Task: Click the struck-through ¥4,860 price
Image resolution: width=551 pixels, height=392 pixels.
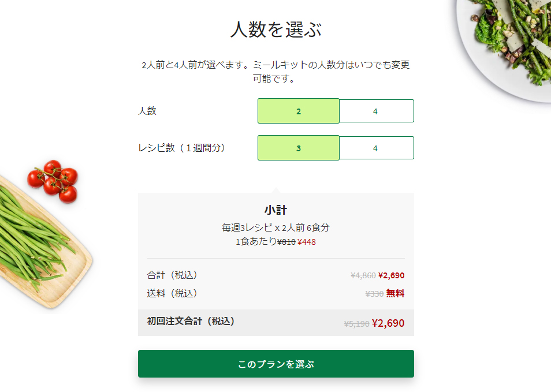Action: click(363, 276)
